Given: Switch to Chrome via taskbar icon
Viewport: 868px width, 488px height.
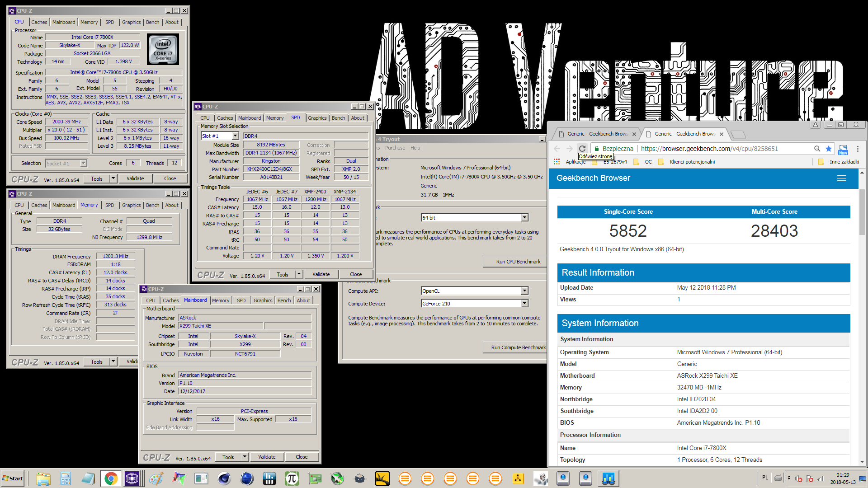Looking at the screenshot, I should (x=111, y=478).
